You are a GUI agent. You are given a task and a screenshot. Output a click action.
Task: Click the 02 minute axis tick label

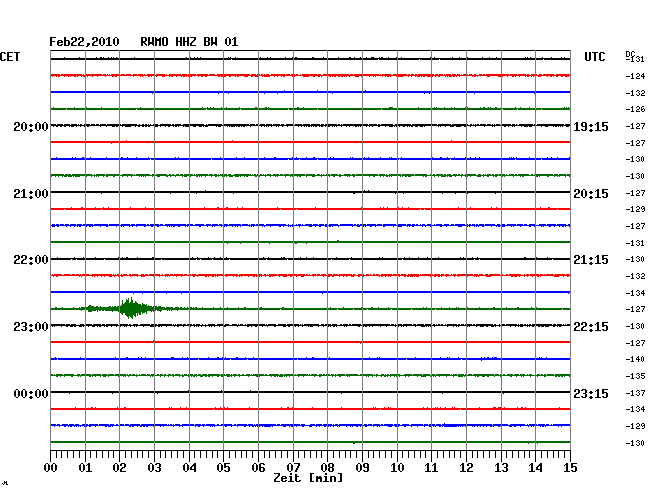119,467
